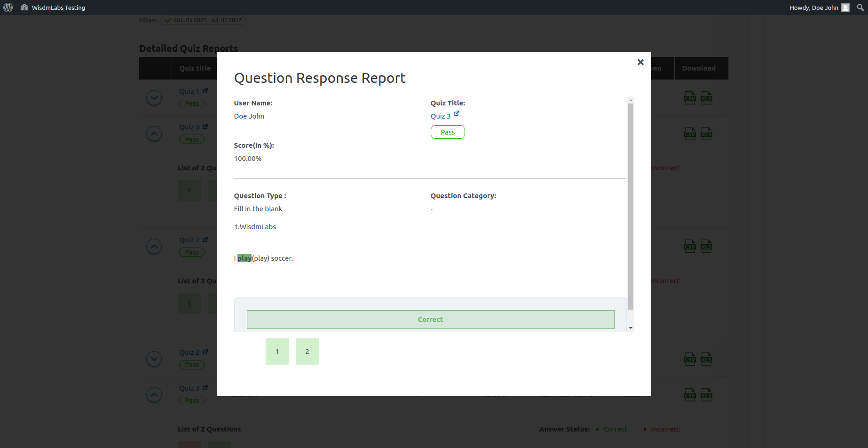Image resolution: width=868 pixels, height=448 pixels.
Task: Download XLS for first Quiz 2 row
Action: pos(706,247)
